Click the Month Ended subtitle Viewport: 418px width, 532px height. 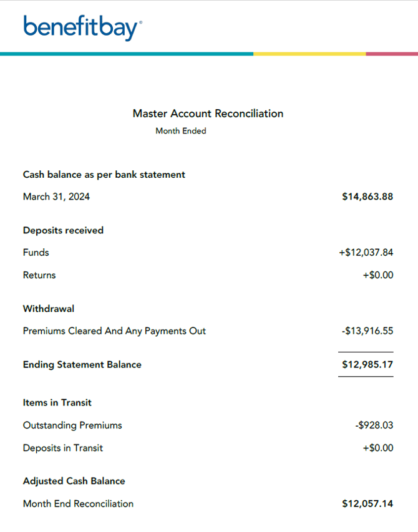pos(181,131)
